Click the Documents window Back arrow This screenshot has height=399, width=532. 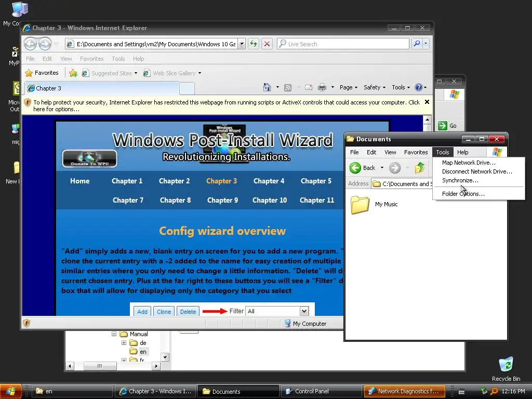[355, 168]
